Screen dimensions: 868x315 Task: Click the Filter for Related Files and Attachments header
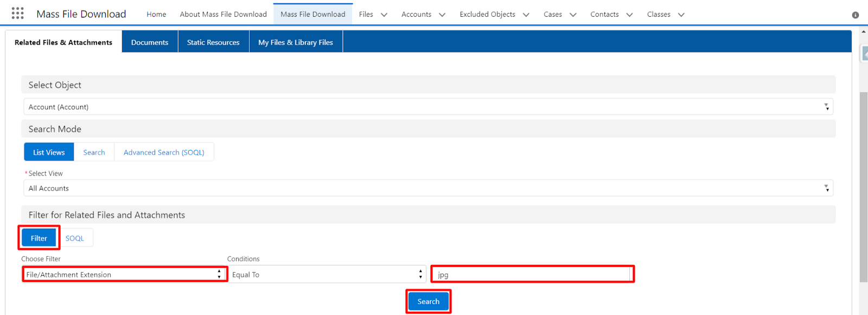pos(429,215)
